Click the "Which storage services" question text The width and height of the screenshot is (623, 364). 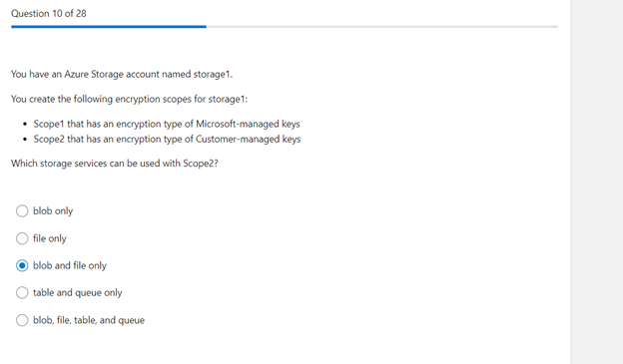click(x=115, y=164)
